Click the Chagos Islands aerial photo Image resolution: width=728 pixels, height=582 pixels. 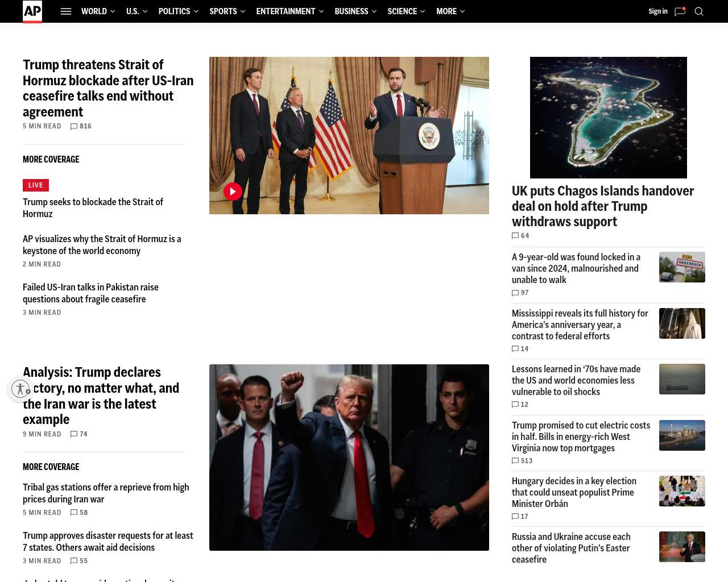pos(609,118)
